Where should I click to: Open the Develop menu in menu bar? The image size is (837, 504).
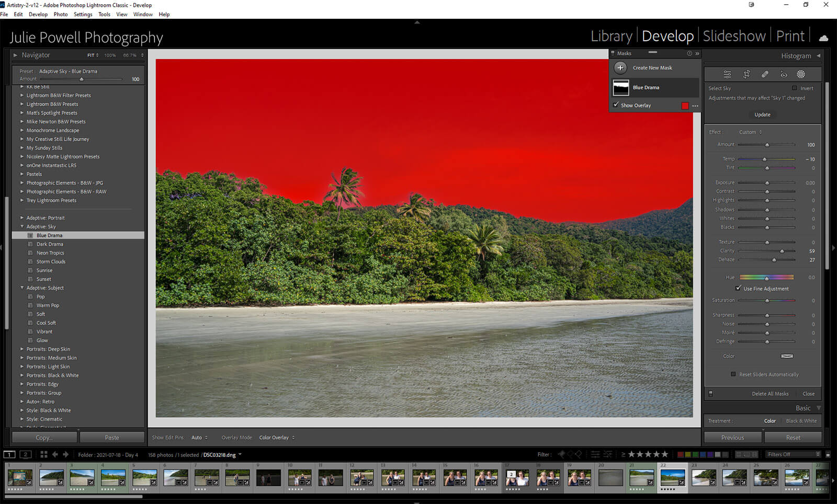pos(38,14)
